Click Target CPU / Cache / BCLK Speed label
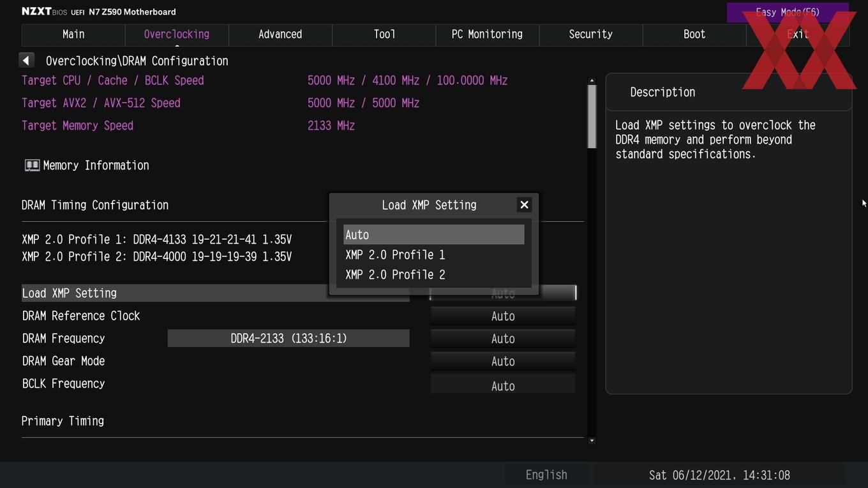This screenshot has width=868, height=488. click(113, 80)
